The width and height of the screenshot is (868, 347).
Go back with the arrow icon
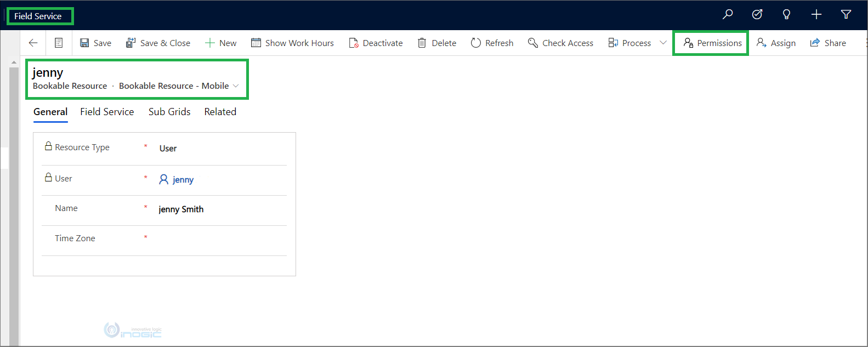[x=33, y=43]
